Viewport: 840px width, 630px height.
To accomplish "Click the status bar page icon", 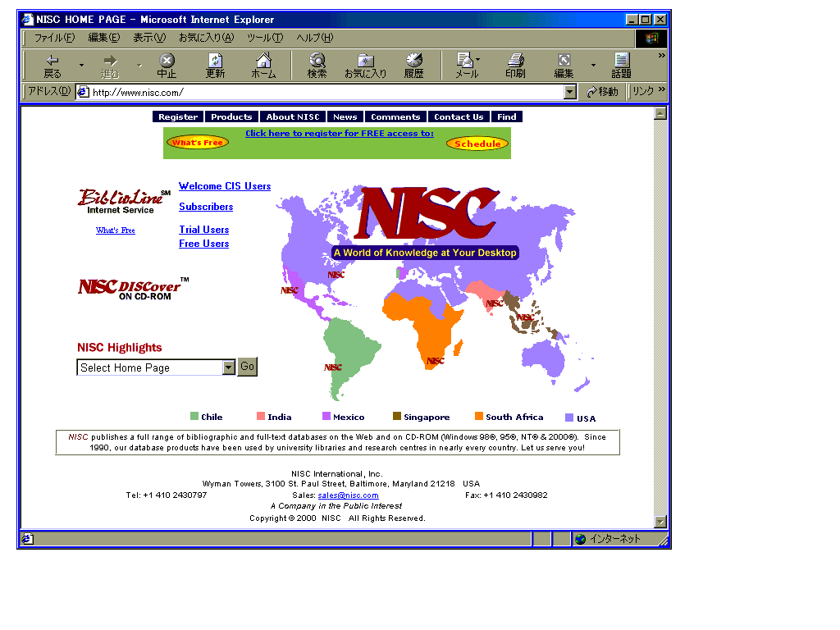I will [x=27, y=538].
